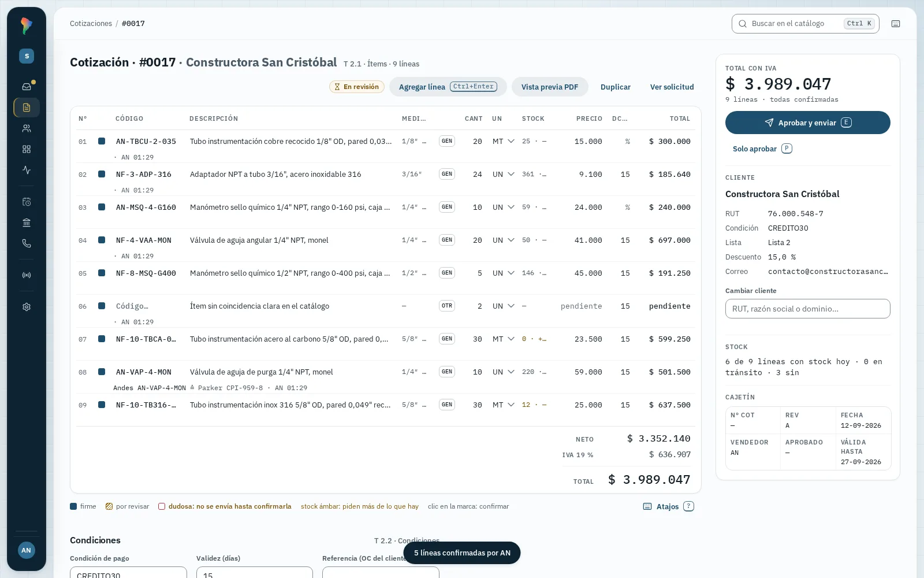Toggle the confirmation mark on line 09
The height and width of the screenshot is (578, 924).
pyautogui.click(x=102, y=405)
